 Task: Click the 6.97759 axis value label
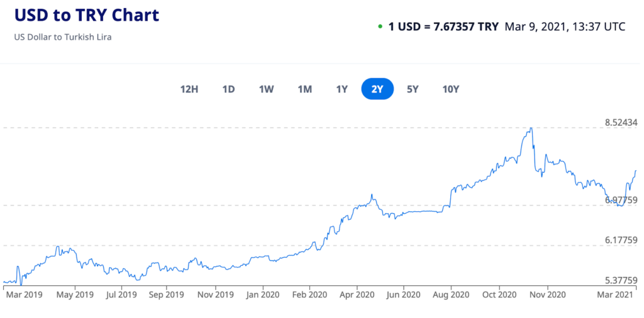[621, 200]
